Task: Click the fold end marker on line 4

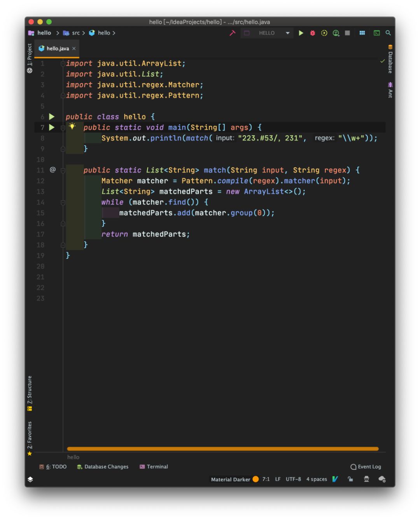Action: pos(63,96)
